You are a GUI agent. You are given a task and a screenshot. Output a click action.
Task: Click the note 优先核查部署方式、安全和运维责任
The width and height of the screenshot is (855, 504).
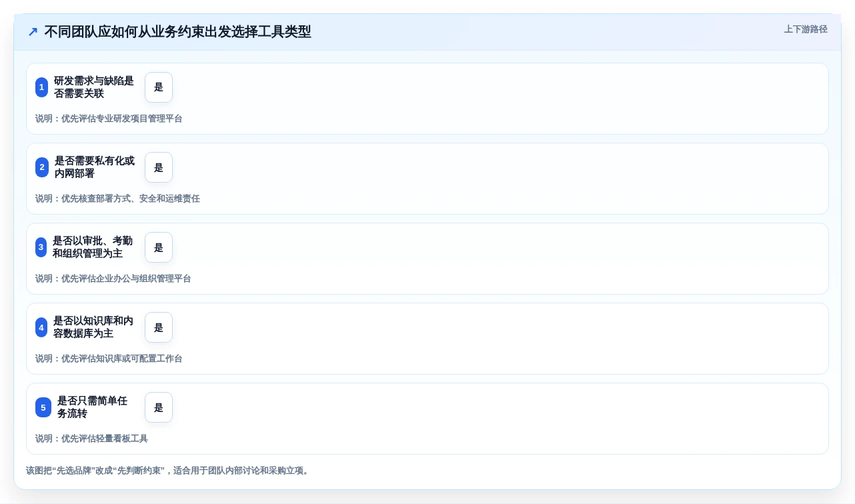(117, 199)
